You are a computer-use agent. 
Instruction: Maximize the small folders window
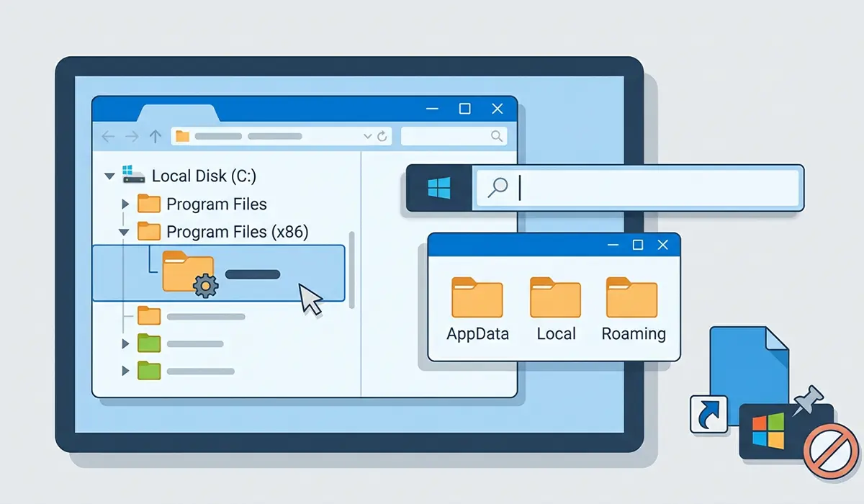pyautogui.click(x=637, y=246)
